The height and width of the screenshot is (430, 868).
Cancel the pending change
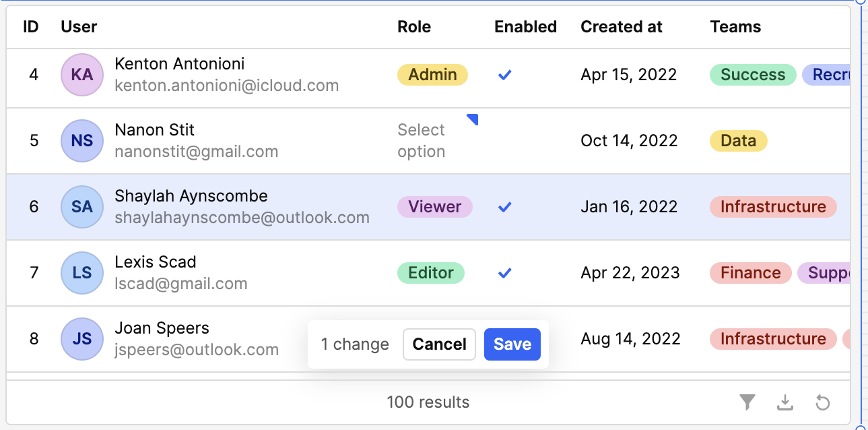pyautogui.click(x=439, y=344)
